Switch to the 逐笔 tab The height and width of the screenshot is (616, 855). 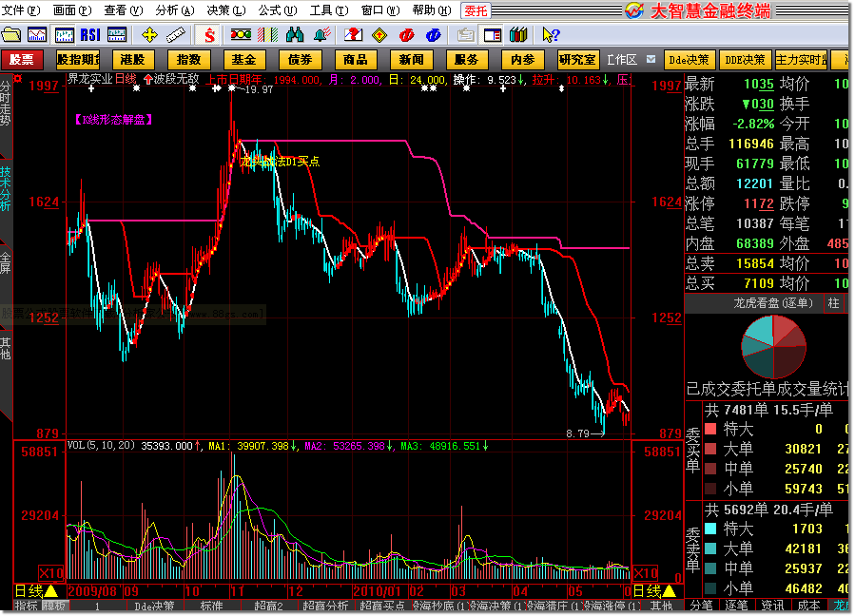tap(737, 606)
